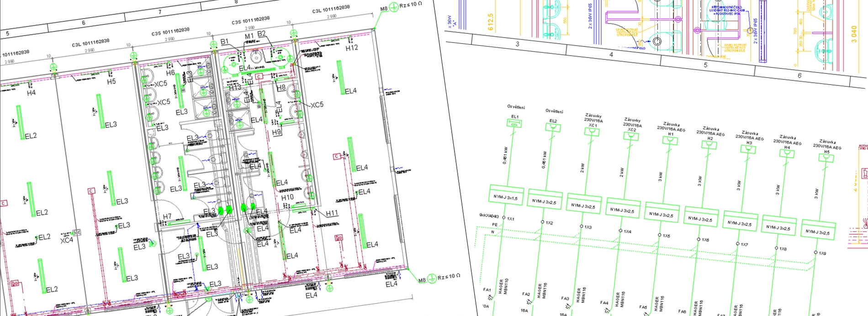
Task: Click the EL1 light symbol in wiring schematic
Action: (x=514, y=123)
